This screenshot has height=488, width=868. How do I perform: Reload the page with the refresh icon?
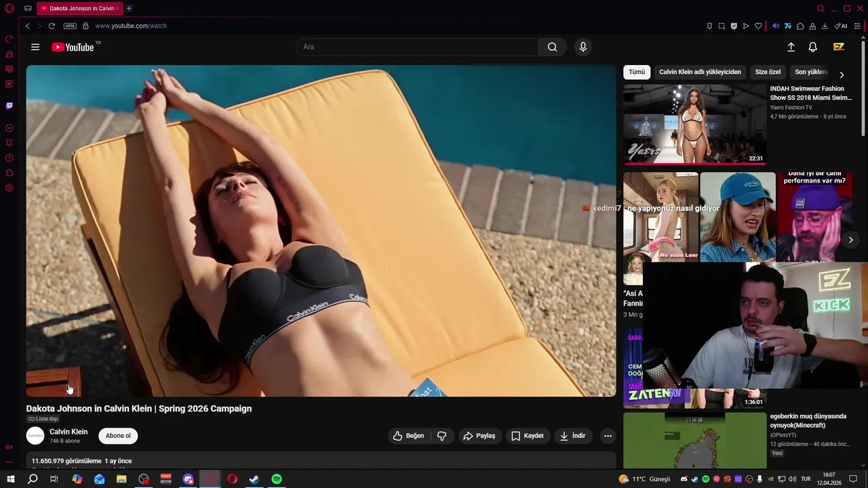coord(52,26)
